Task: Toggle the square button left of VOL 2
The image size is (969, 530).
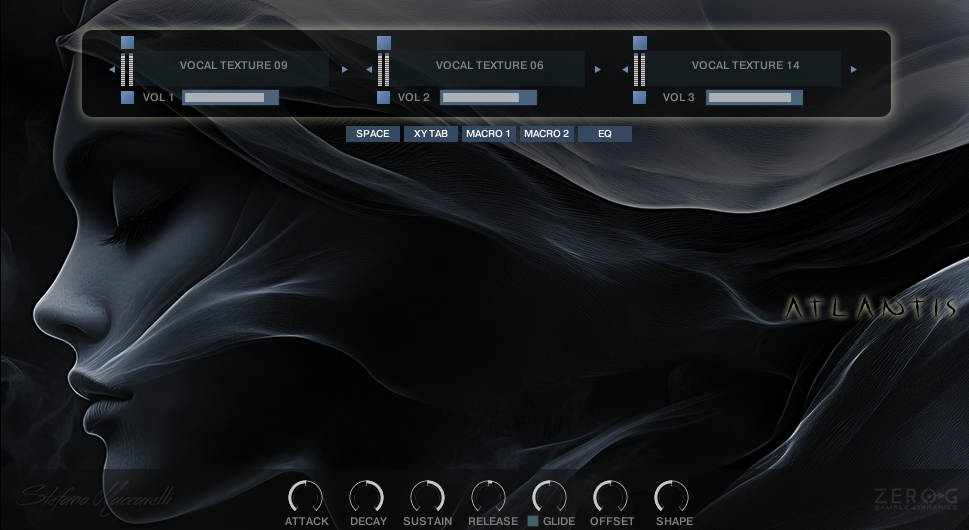Action: coord(383,98)
